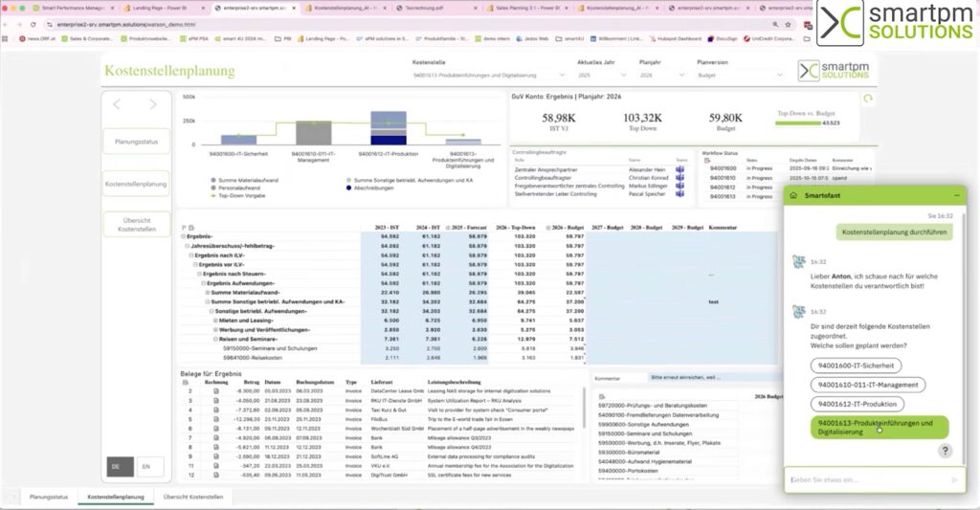The height and width of the screenshot is (510, 980).
Task: Switch to the Planungsstatus bottom tab
Action: 49,498
